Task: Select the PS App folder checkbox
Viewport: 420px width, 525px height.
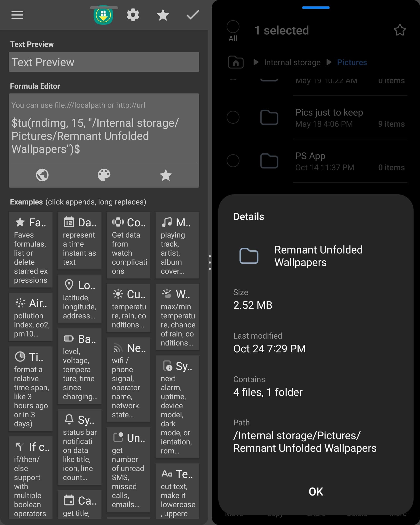Action: pyautogui.click(x=233, y=161)
